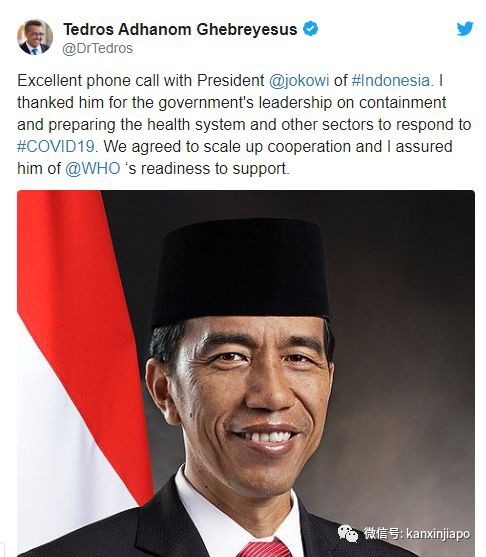
Task: Click text line 'and preparing the health system'
Action: pos(131,124)
